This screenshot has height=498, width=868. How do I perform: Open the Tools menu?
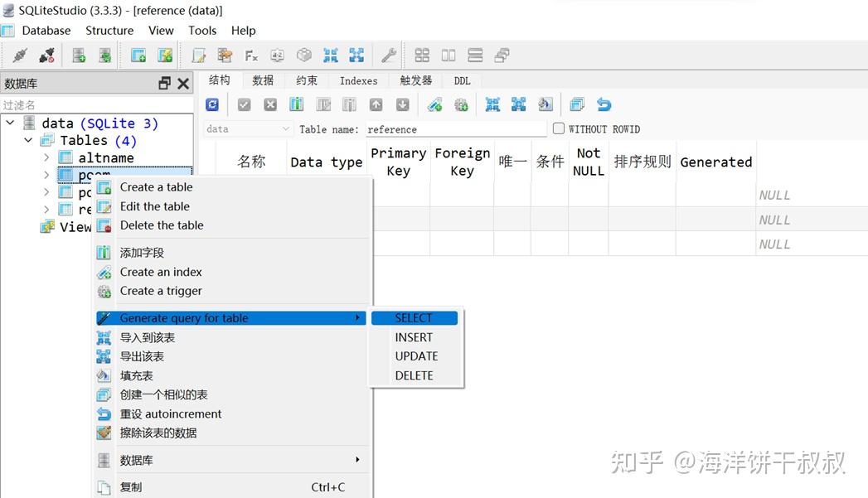pos(202,30)
